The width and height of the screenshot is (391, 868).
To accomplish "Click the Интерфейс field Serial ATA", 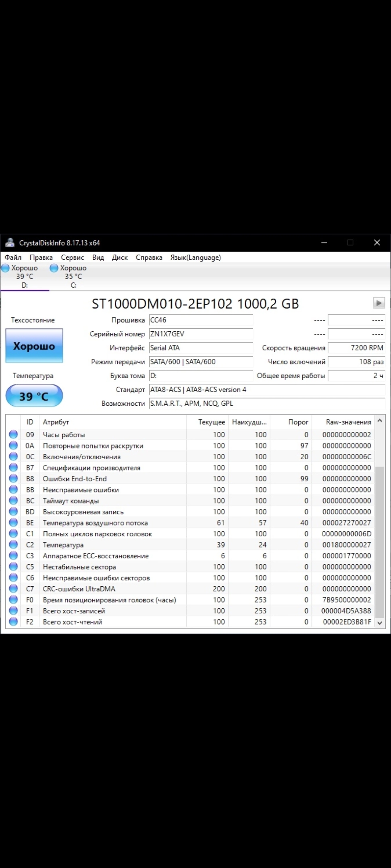I will (x=201, y=348).
